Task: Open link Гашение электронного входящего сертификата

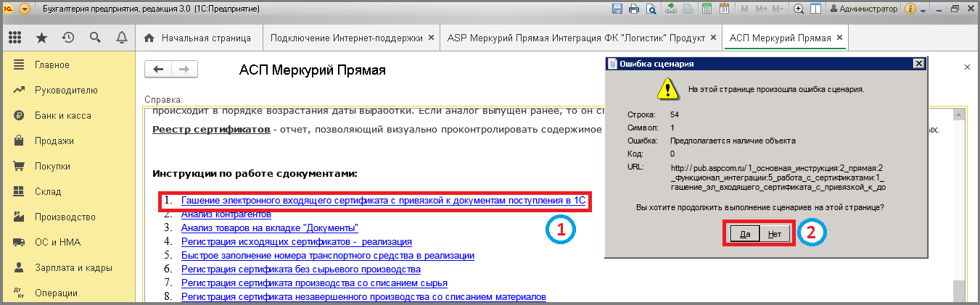Action: coord(383,200)
